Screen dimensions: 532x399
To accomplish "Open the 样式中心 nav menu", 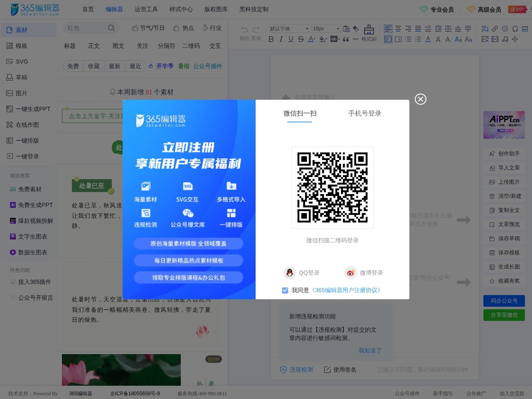I will tap(181, 9).
